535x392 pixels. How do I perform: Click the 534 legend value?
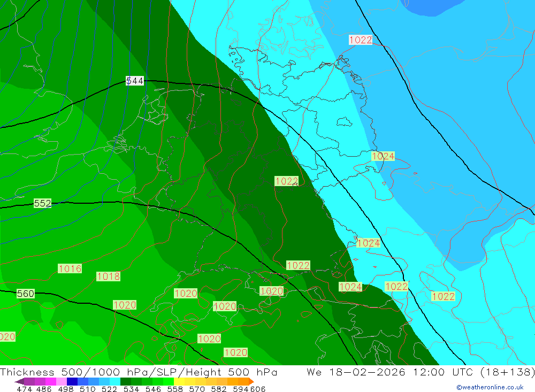[132, 389]
